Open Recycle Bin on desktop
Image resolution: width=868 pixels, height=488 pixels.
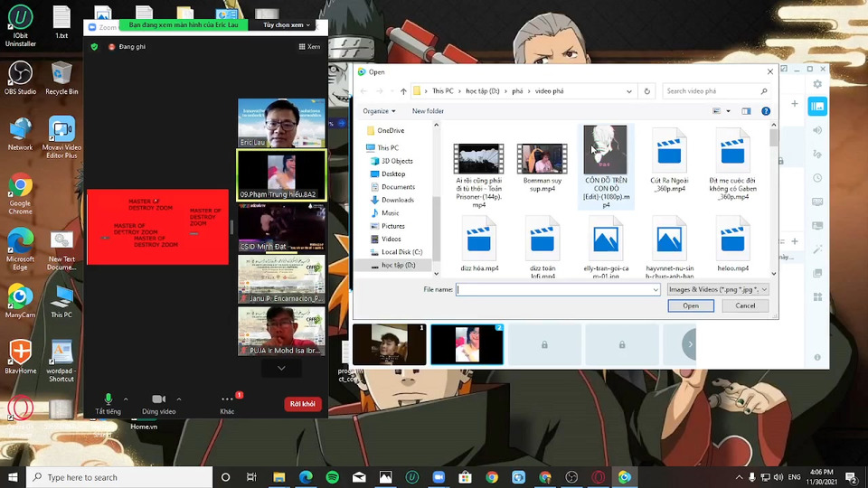coord(61,78)
